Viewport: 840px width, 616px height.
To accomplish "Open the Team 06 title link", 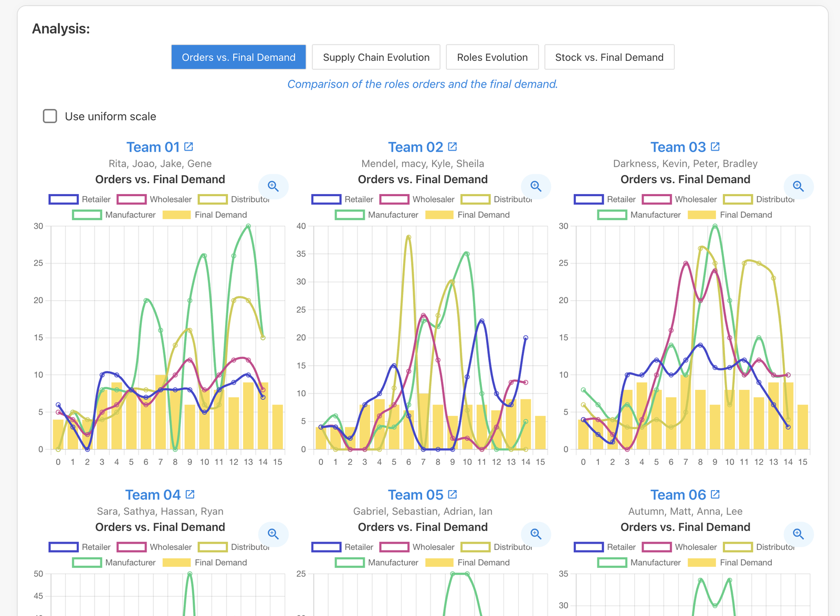I will [x=678, y=495].
